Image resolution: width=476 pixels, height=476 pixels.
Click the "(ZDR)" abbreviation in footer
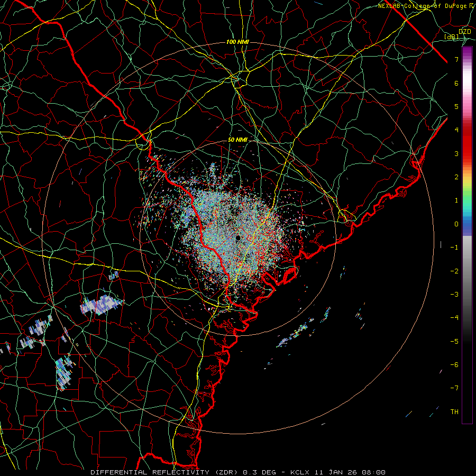click(x=226, y=472)
